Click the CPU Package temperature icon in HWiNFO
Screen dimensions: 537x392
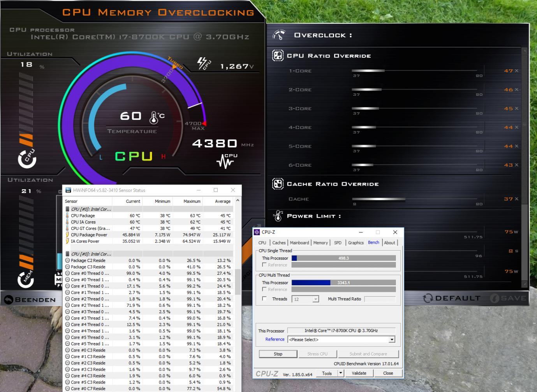click(67, 215)
